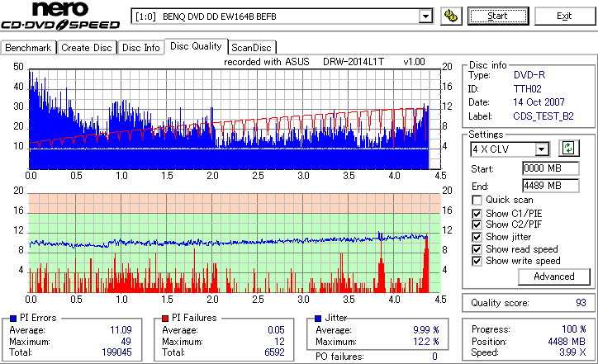Click the Nero CD-DVD Speed logo
The height and width of the screenshot is (364, 598).
point(60,16)
